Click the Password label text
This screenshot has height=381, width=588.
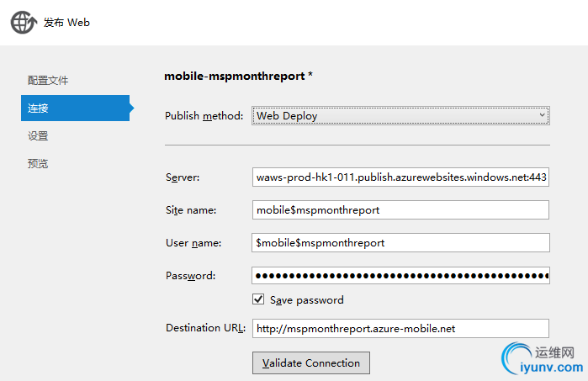coord(191,276)
